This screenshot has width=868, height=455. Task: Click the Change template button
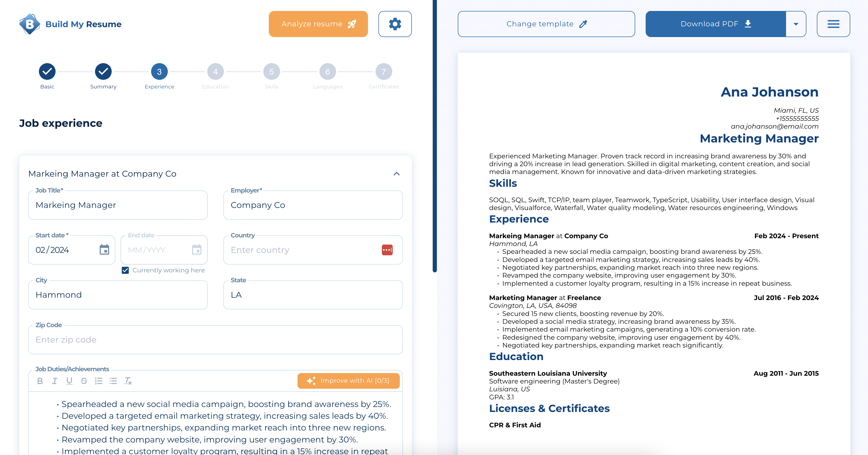(x=546, y=24)
